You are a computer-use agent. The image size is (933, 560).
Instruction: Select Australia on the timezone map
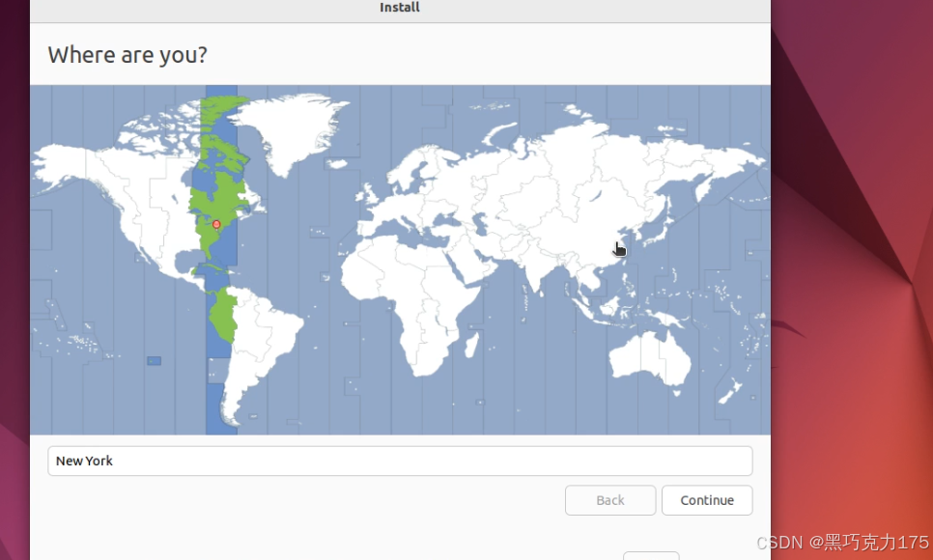click(x=650, y=357)
